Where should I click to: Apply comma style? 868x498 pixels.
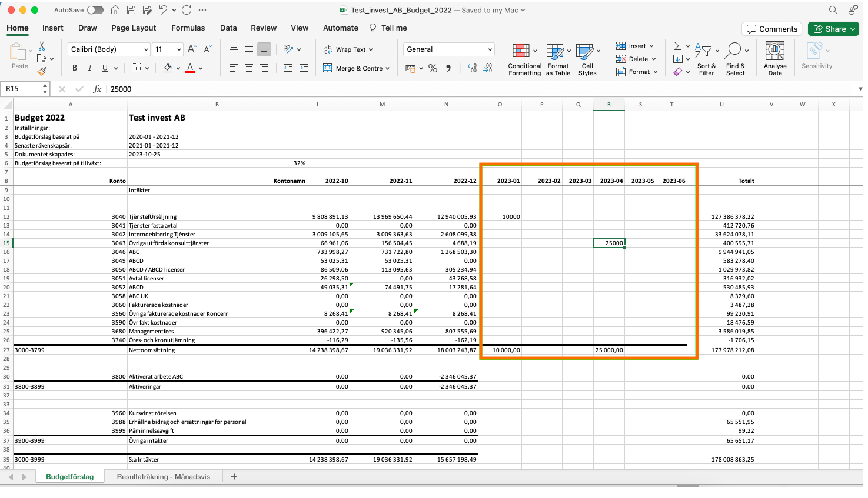click(448, 68)
